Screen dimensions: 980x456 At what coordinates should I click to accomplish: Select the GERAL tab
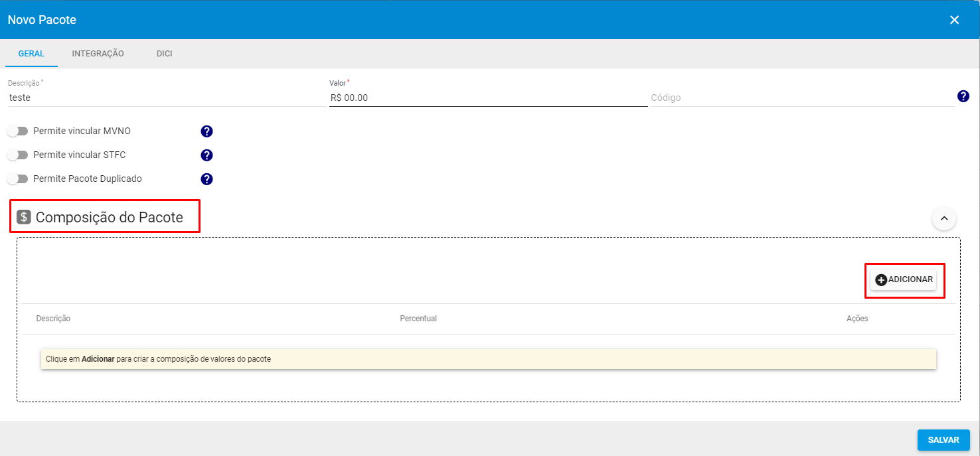click(x=31, y=54)
